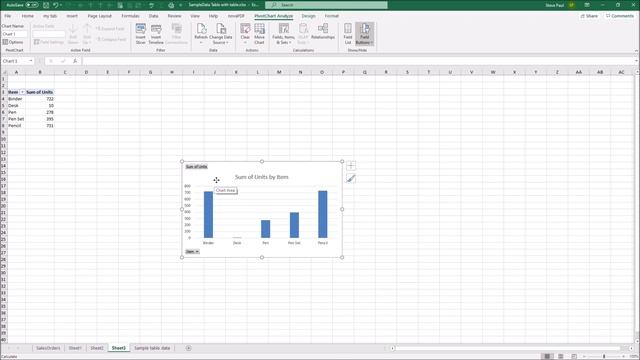Open the Name Box dropdown
The width and height of the screenshot is (640, 360).
coord(31,61)
